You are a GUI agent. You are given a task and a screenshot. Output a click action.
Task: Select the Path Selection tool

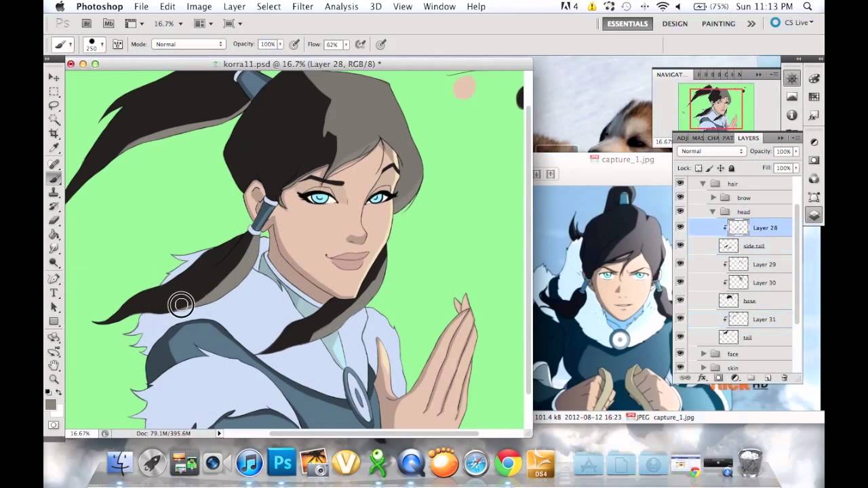[x=54, y=308]
